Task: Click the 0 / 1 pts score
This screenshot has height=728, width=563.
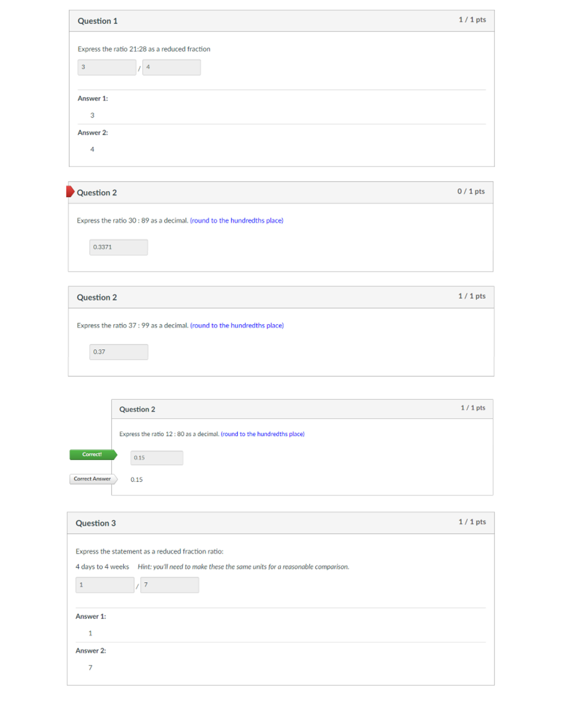Action: [x=471, y=191]
